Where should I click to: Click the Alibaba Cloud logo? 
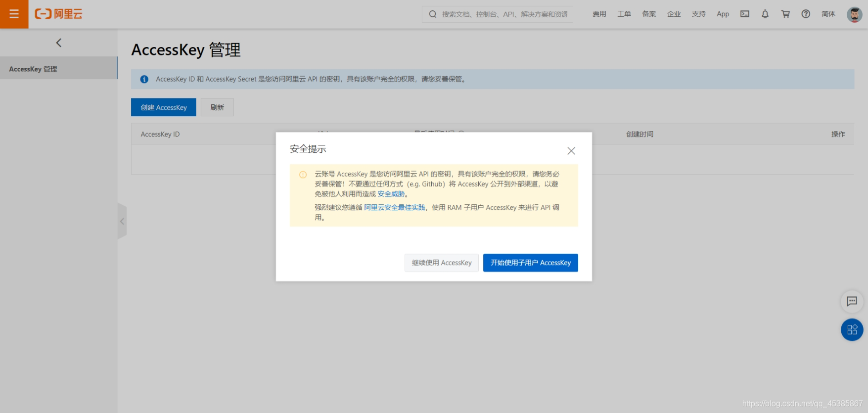(x=58, y=14)
